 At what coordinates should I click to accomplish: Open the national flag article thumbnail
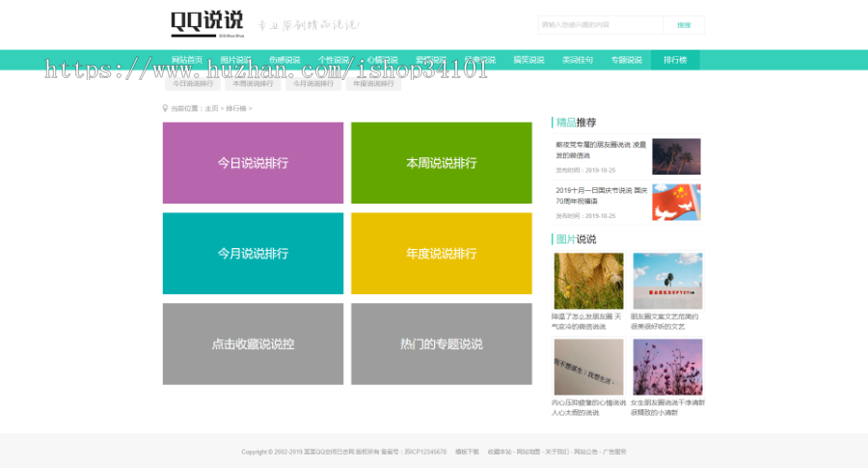[x=676, y=202]
